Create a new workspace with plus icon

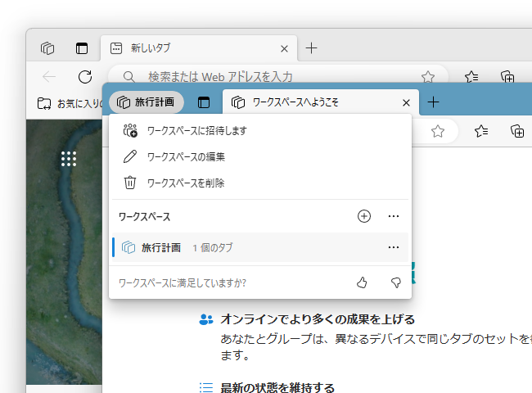point(364,216)
